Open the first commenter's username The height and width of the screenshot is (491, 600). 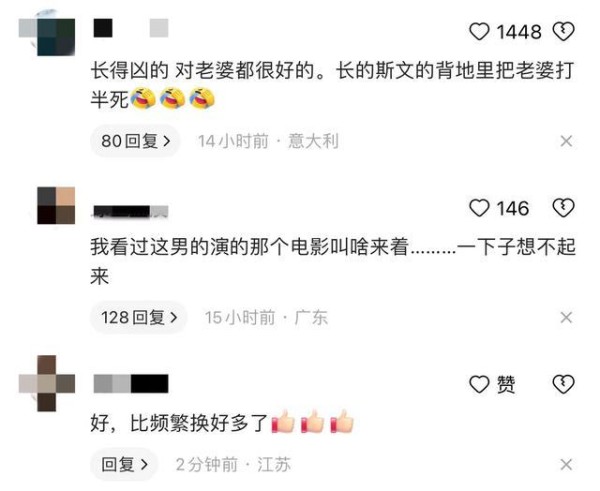click(x=131, y=28)
